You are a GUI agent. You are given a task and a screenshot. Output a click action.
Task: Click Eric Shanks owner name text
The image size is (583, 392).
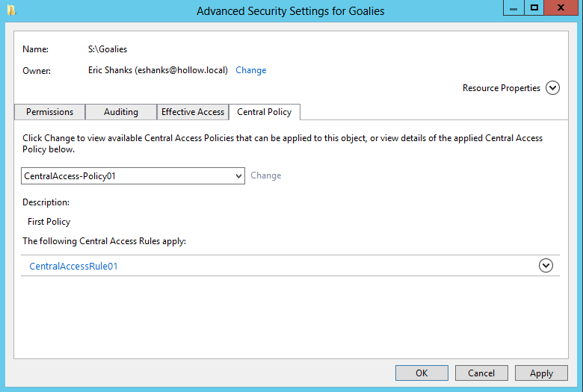point(158,70)
